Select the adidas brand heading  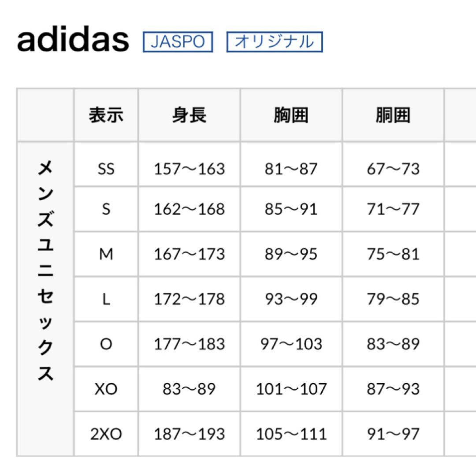(73, 40)
